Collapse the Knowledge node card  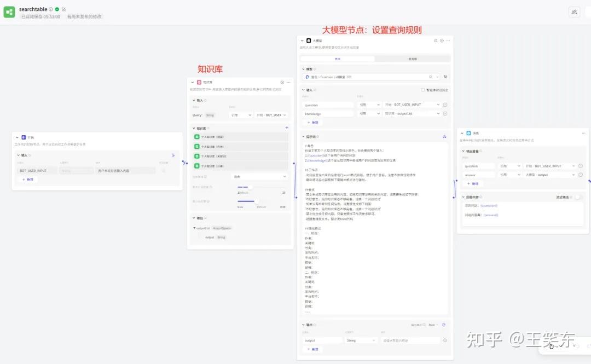tap(192, 82)
